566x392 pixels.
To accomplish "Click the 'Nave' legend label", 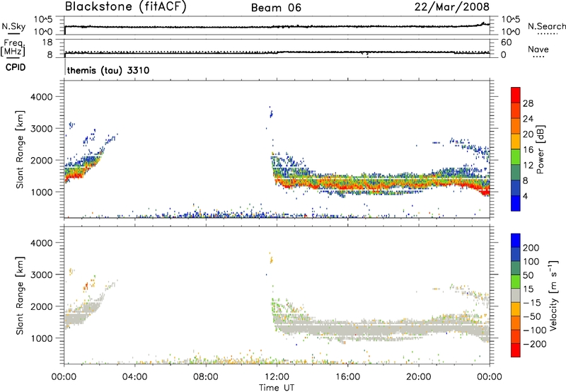I will pyautogui.click(x=538, y=50).
